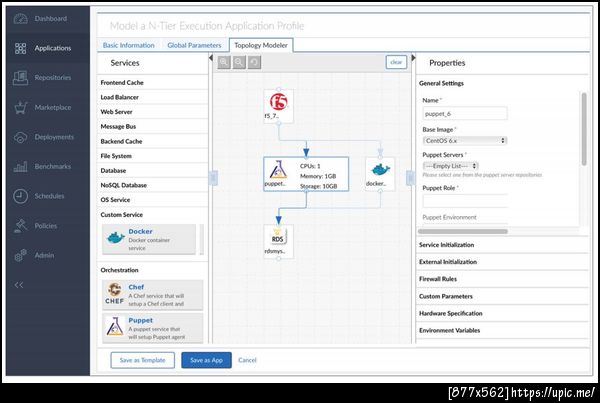This screenshot has height=403, width=600.
Task: Click the left canvas panel handle
Action: pos(214,178)
